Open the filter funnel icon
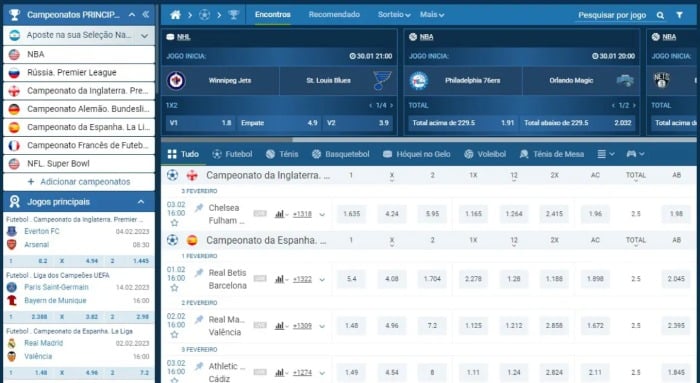The height and width of the screenshot is (383, 700). pyautogui.click(x=679, y=15)
